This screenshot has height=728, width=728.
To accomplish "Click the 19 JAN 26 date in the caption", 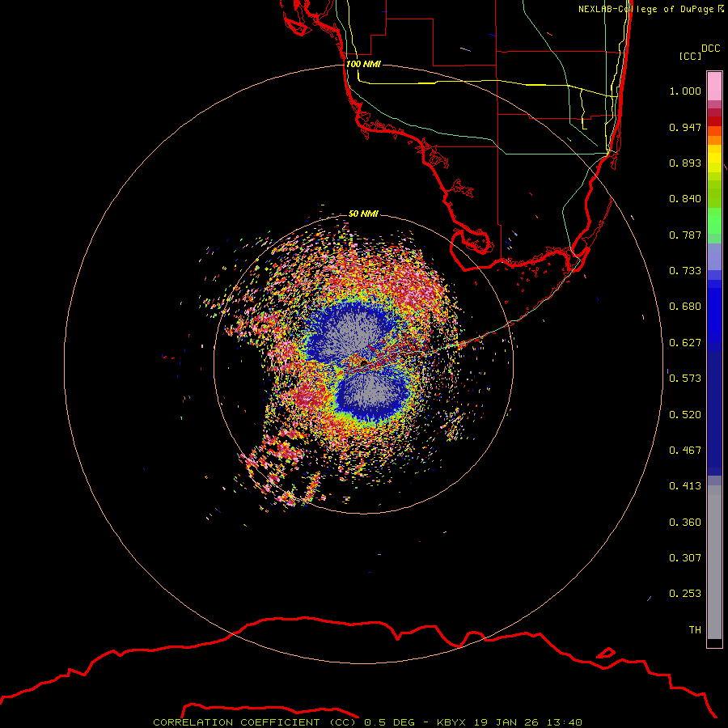I will 506,722.
